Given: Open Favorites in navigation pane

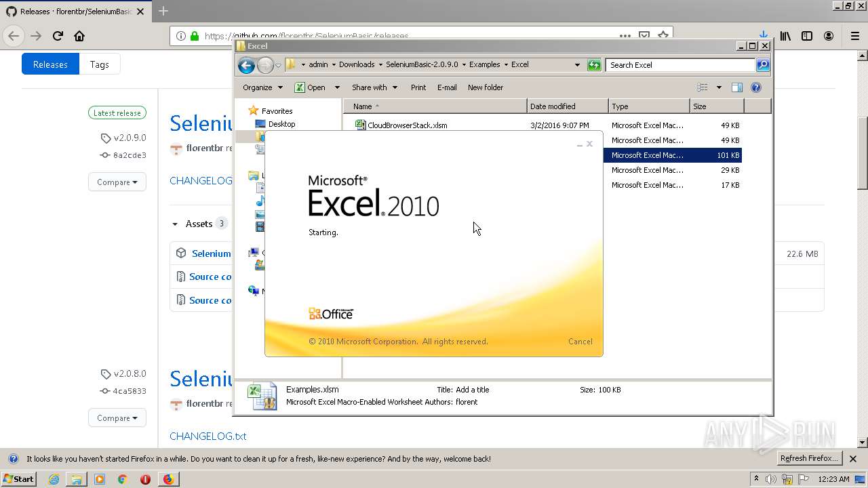Looking at the screenshot, I should click(271, 110).
